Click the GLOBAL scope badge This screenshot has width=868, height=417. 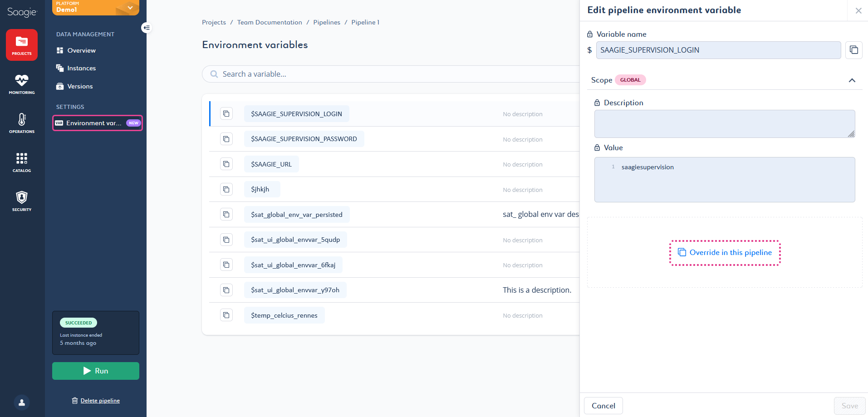[x=630, y=80]
